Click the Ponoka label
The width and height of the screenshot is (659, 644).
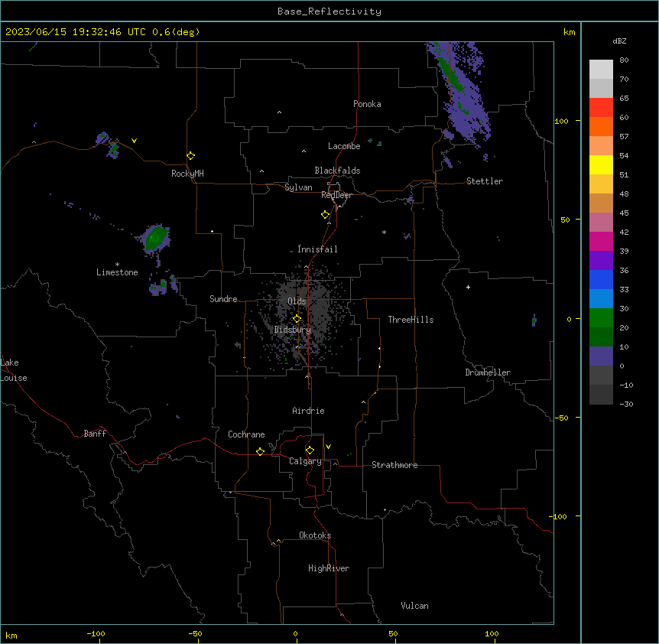(x=367, y=104)
